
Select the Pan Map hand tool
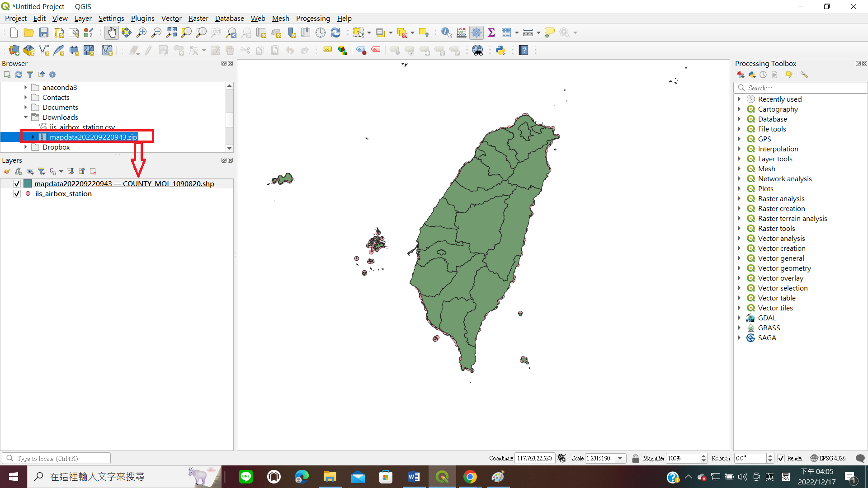coord(111,33)
